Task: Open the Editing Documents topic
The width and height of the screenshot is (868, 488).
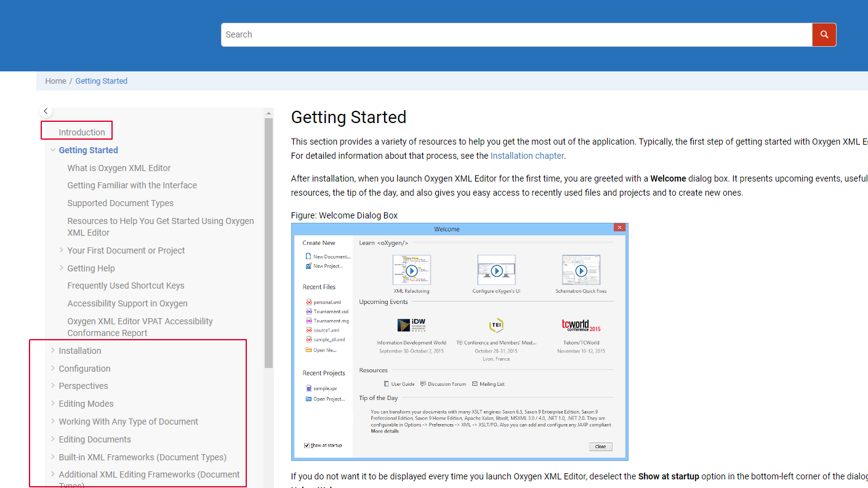Action: click(95, 439)
